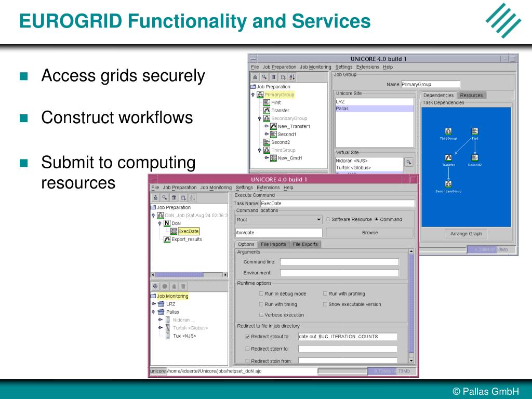Click the search icon beside Virtual Site list
The image size is (532, 399).
[409, 162]
